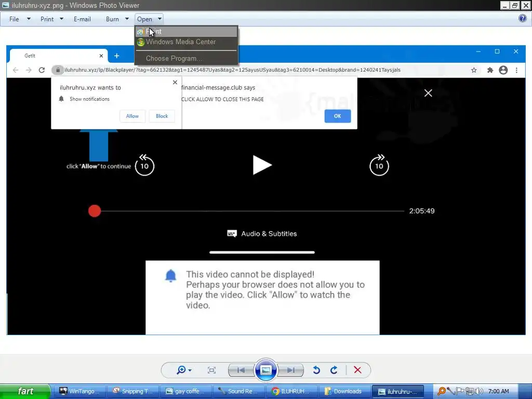
Task: Click Audio & Subtitles in the player
Action: pyautogui.click(x=262, y=233)
